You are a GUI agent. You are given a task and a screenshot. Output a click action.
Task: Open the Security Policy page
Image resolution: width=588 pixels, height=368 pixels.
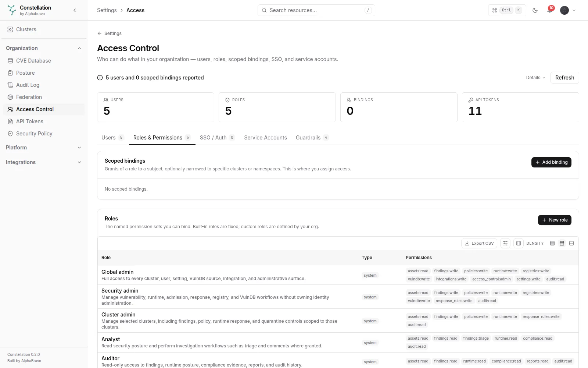click(x=44, y=134)
